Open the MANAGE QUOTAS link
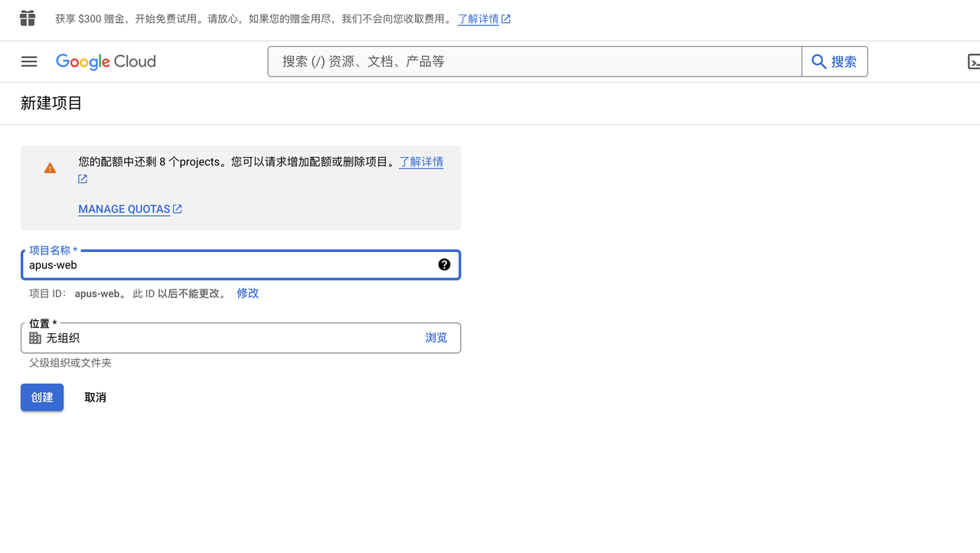 (x=124, y=209)
